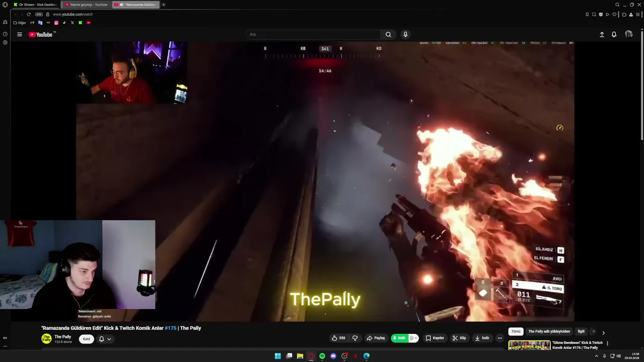
Task: Switch to 'İzleme geçmişi - YouTube' tab
Action: click(86, 5)
